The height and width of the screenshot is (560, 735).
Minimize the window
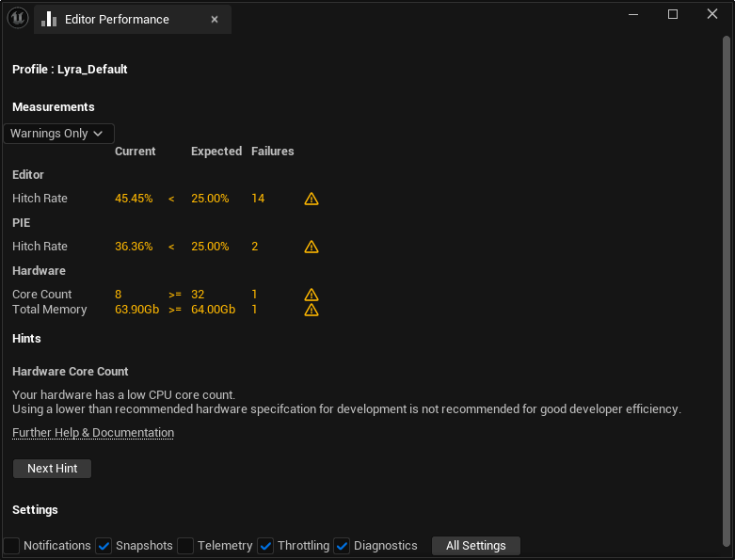tap(633, 14)
